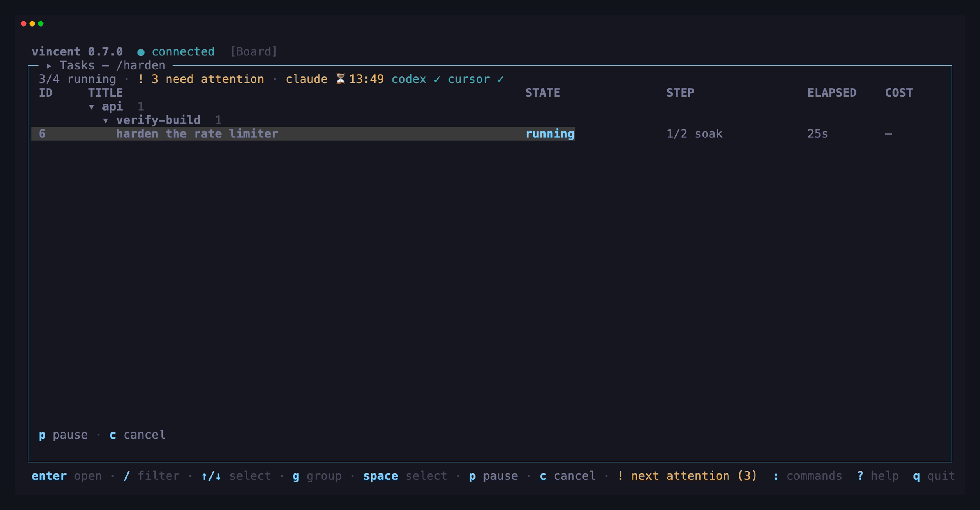Click the 'vincent 0.7.0' app title

point(77,52)
